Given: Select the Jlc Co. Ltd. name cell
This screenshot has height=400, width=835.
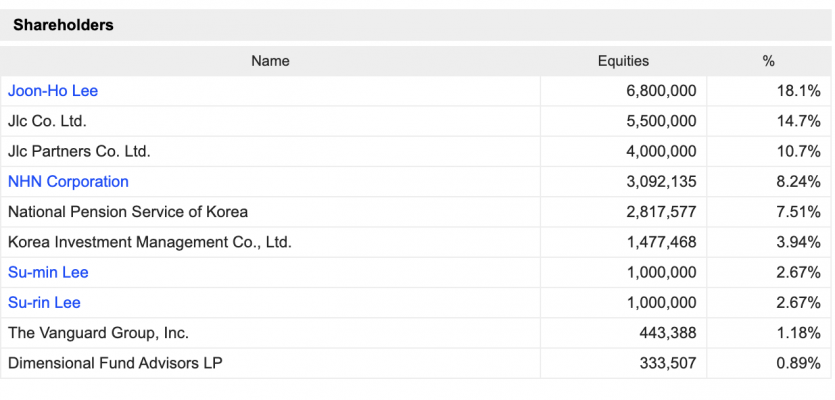Looking at the screenshot, I should pyautogui.click(x=47, y=121).
